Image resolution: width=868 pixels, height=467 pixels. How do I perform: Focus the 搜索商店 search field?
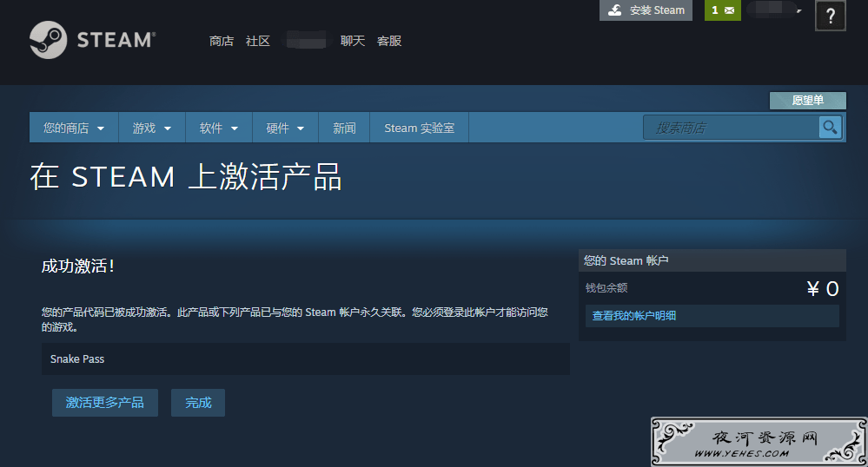click(731, 128)
